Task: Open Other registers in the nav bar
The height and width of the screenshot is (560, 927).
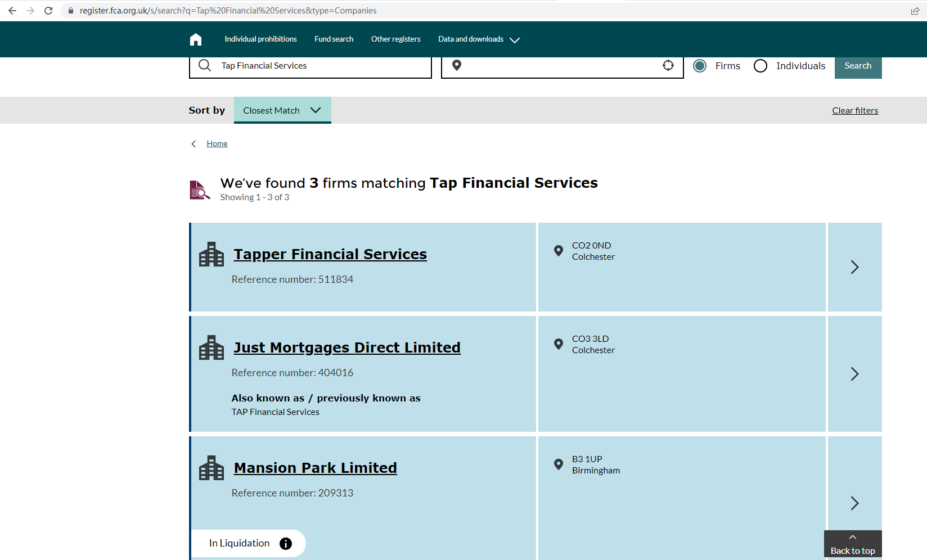Action: [x=396, y=39]
